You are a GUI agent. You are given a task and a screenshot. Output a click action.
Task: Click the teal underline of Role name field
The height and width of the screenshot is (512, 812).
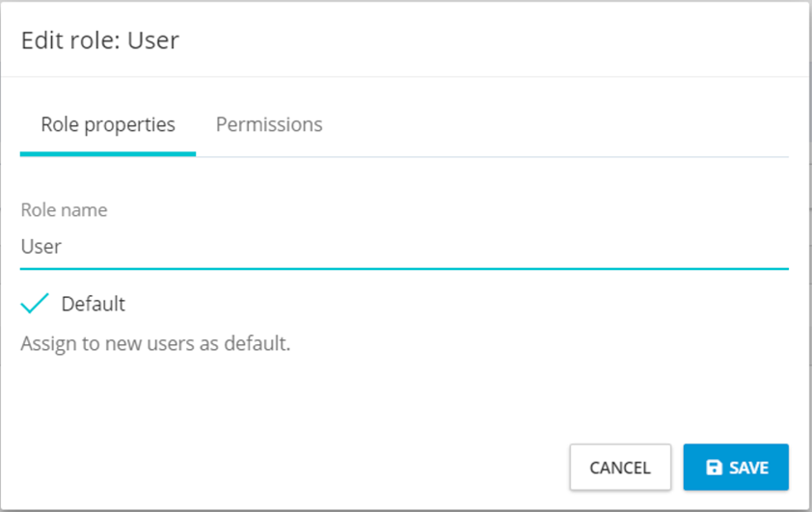(x=404, y=268)
